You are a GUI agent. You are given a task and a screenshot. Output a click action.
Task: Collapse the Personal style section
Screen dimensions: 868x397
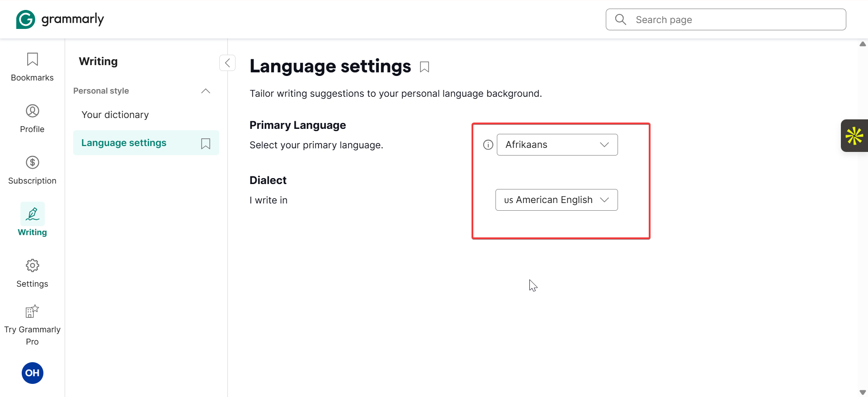(x=206, y=91)
